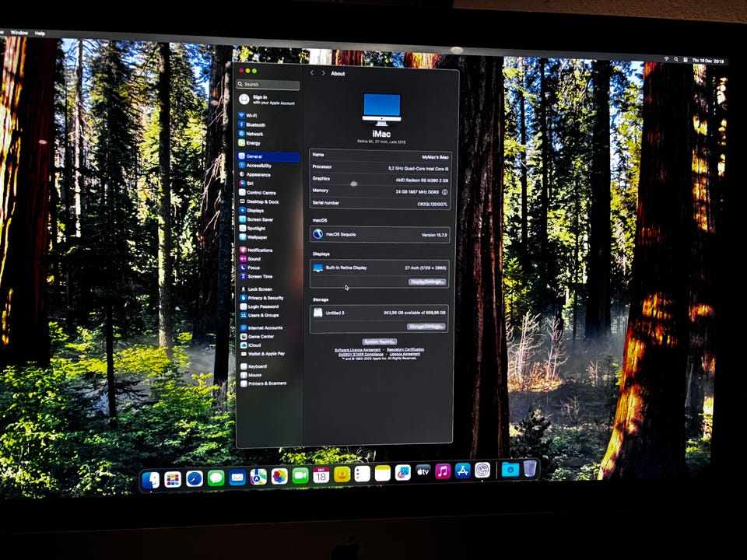Click the Search field in System Settings
Viewport: 747px width, 560px height.
268,84
